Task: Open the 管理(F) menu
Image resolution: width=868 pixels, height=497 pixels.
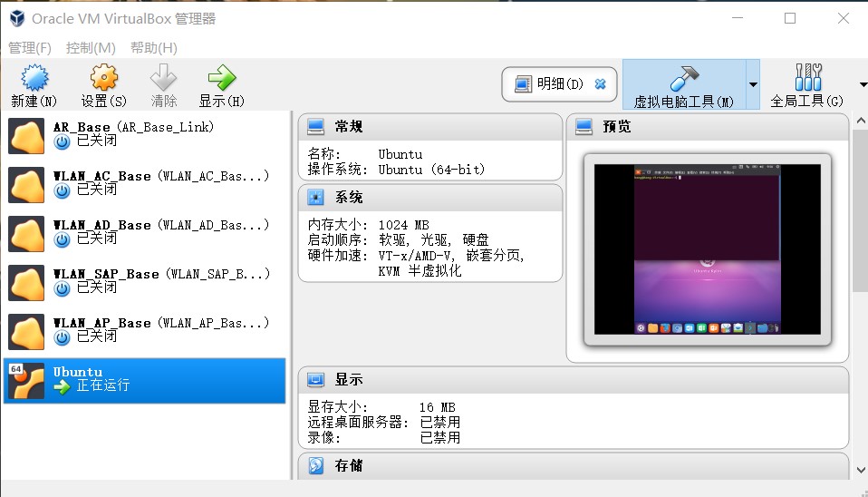Action: pos(29,48)
